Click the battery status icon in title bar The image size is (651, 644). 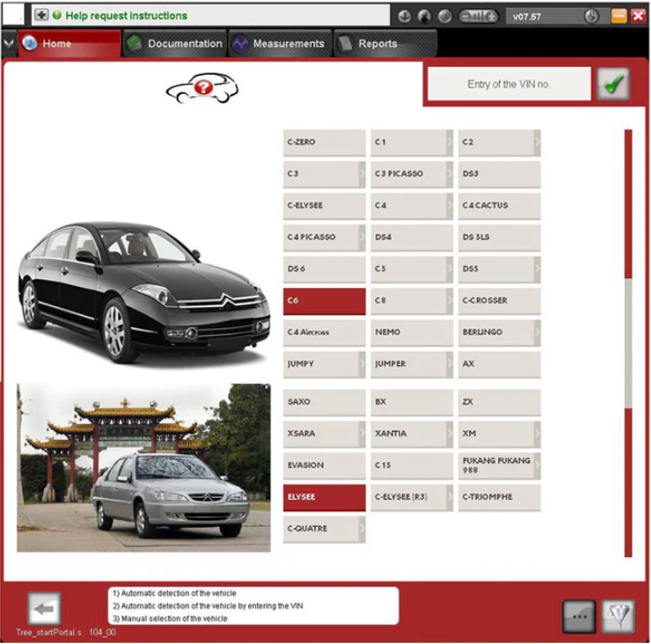pyautogui.click(x=479, y=16)
